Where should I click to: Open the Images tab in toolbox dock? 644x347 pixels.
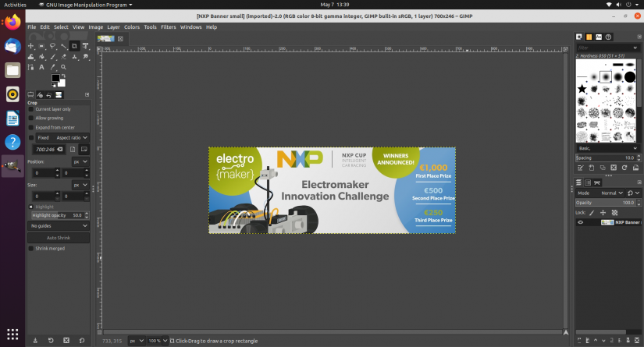point(59,95)
